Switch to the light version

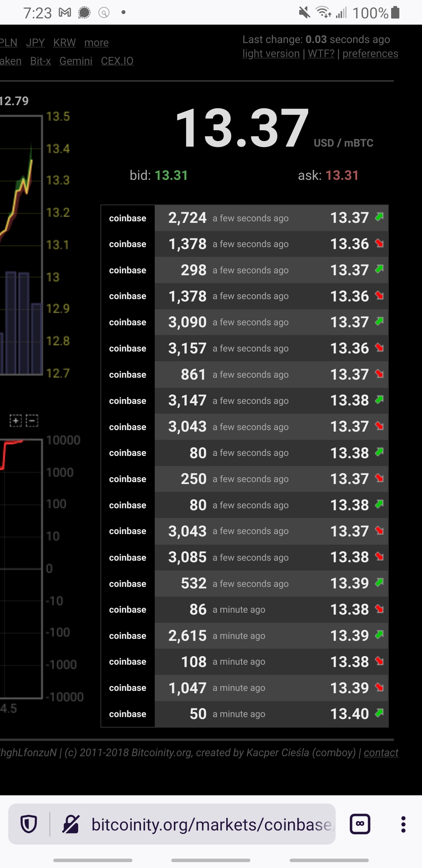pos(271,54)
